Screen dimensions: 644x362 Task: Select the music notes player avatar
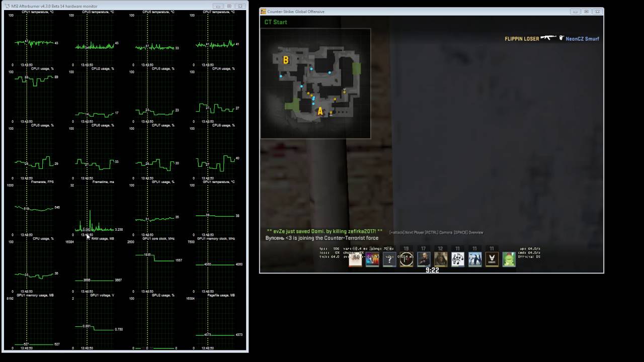(458, 259)
